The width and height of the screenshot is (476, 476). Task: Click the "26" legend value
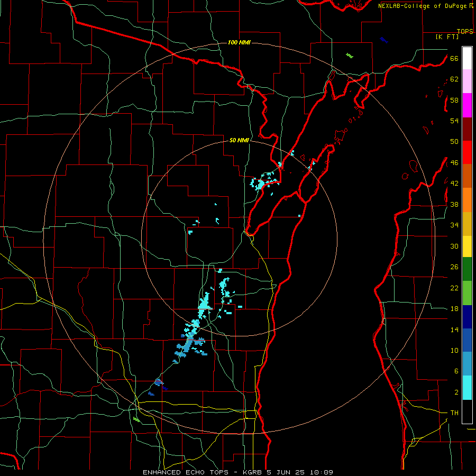pos(454,267)
